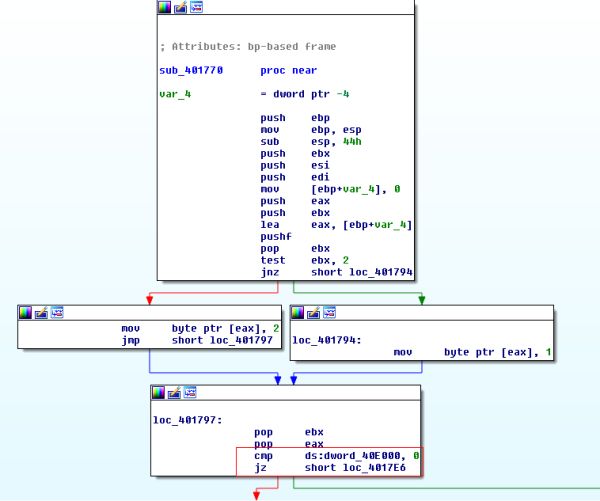This screenshot has height=501, width=600.
Task: Click edit-name icon of 'jmp short loc_401797' node
Action: coord(41,313)
